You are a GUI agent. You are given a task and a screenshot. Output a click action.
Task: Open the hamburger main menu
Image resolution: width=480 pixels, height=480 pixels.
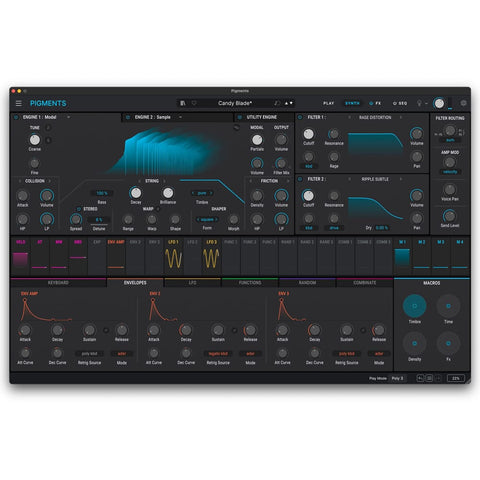(19, 103)
